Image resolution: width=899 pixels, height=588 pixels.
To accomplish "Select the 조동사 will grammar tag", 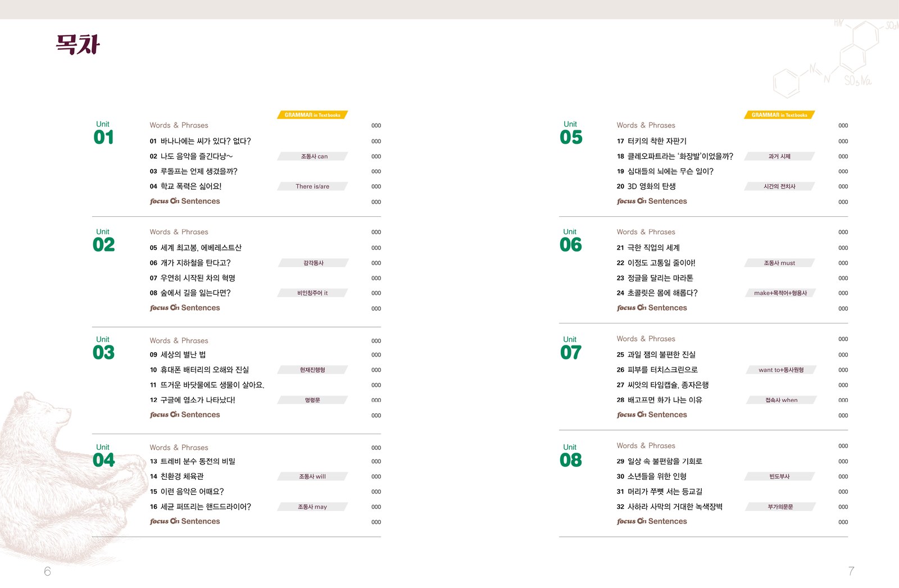I will tap(313, 476).
